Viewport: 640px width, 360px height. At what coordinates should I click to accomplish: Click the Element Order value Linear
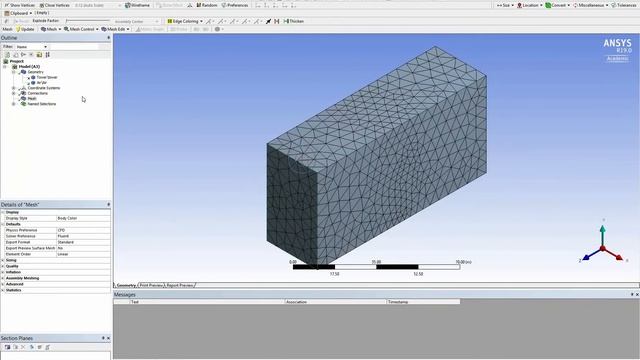click(x=83, y=254)
